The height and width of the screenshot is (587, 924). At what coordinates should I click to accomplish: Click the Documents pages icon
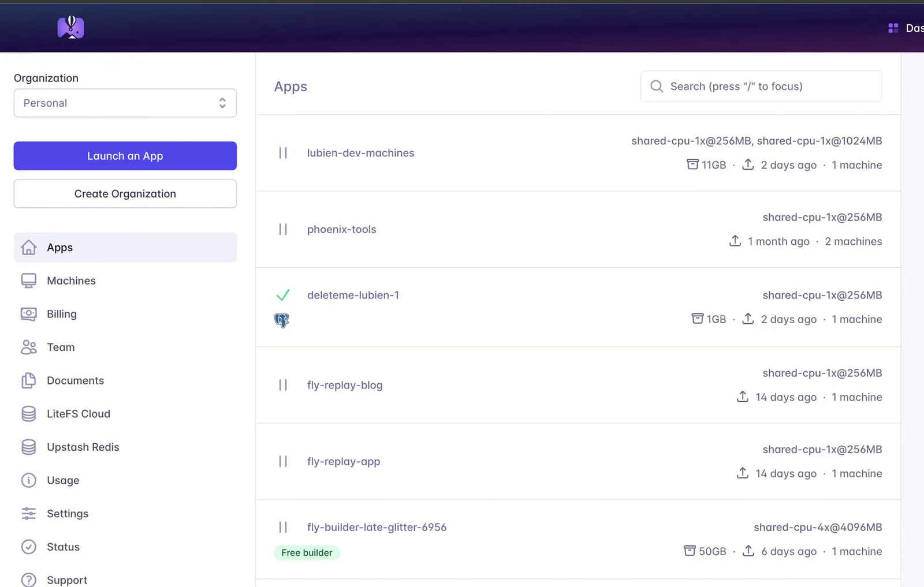[28, 380]
